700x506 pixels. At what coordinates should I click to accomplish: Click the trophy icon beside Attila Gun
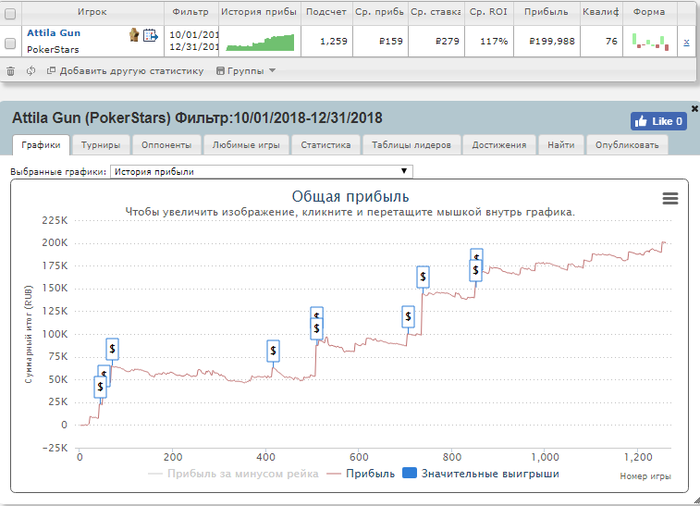tap(134, 35)
